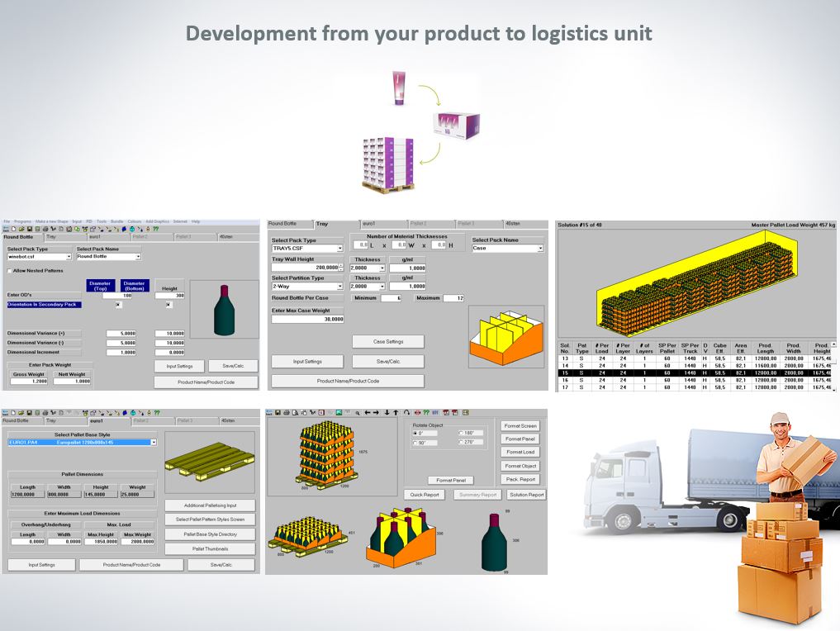The width and height of the screenshot is (840, 631).
Task: Click rotate curved-arrow icon in report view toolbar
Action: 406,412
